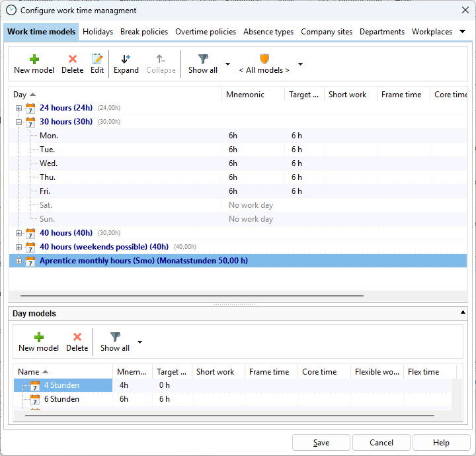Open tab overflow arrow next to Workplaces
Image resolution: width=476 pixels, height=456 pixels.
[462, 32]
